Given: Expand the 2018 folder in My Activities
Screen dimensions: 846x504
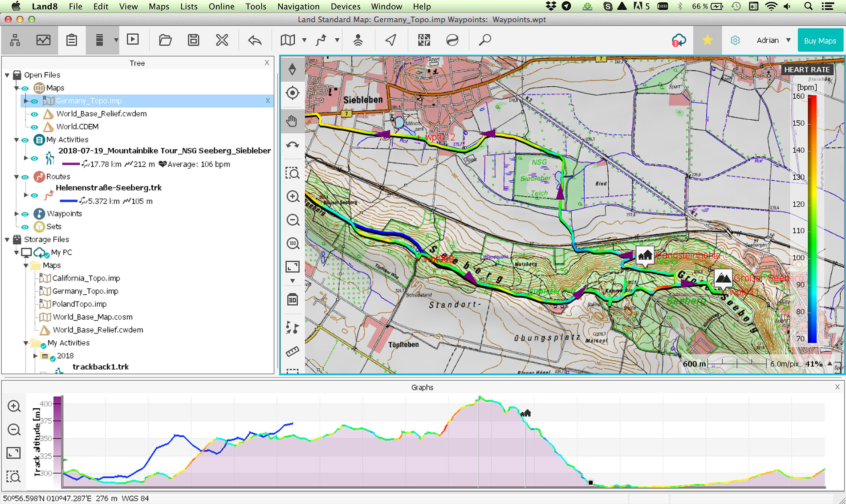Looking at the screenshot, I should [x=35, y=356].
